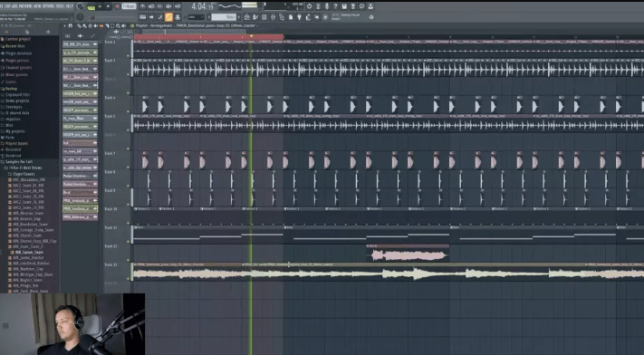644x355 pixels.
Task: Click the microphone recording icon
Action: tap(327, 6)
